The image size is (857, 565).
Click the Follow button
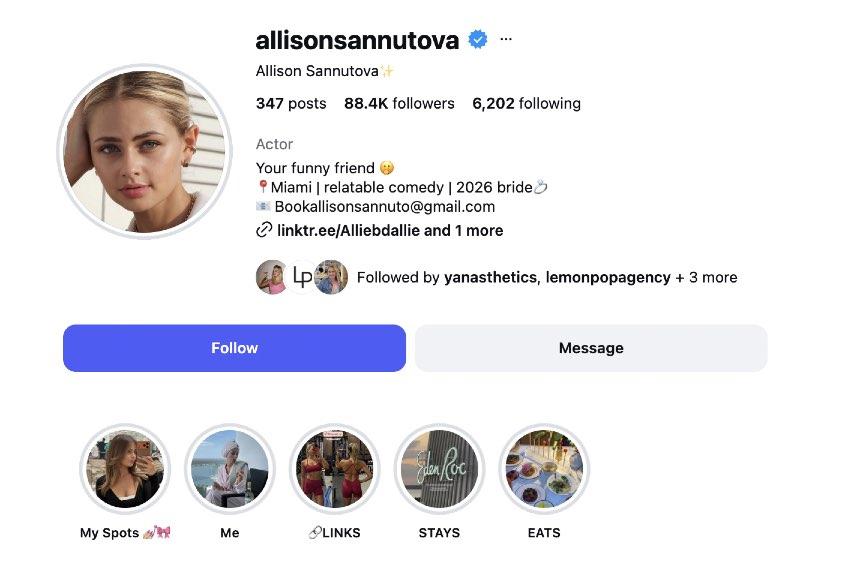[x=234, y=348]
